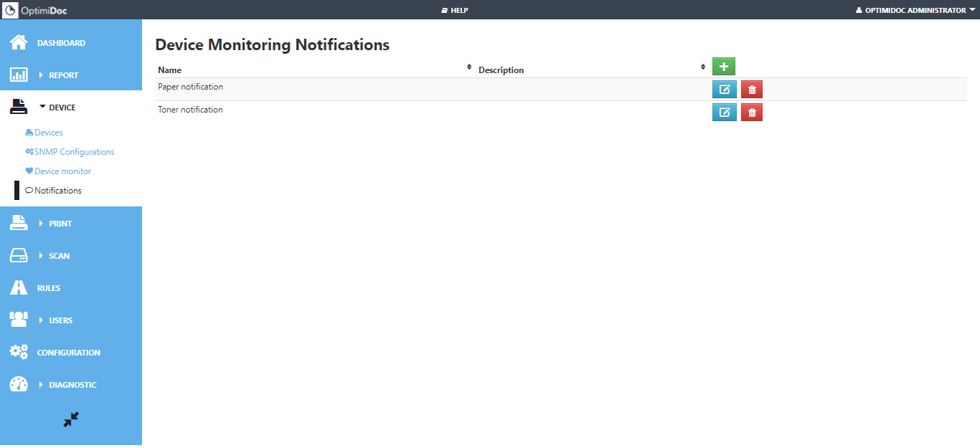Open Configuration with the gears icon

tap(19, 352)
